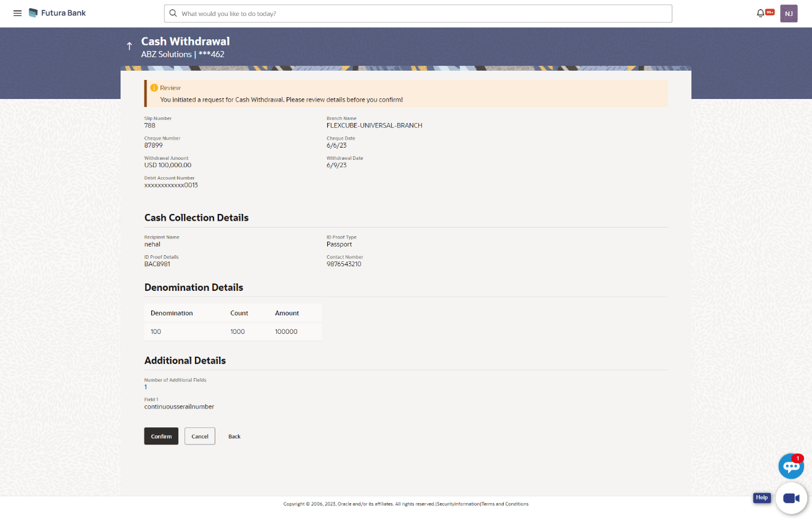Click Field 1 value continuousserailnumber
The image size is (812, 519).
(180, 406)
